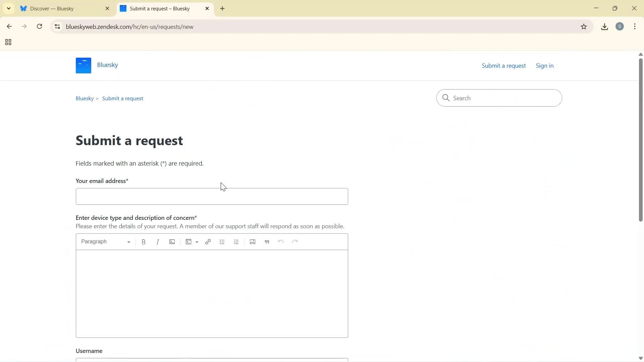The width and height of the screenshot is (644, 362).
Task: Focus the Search field
Action: pyautogui.click(x=499, y=98)
